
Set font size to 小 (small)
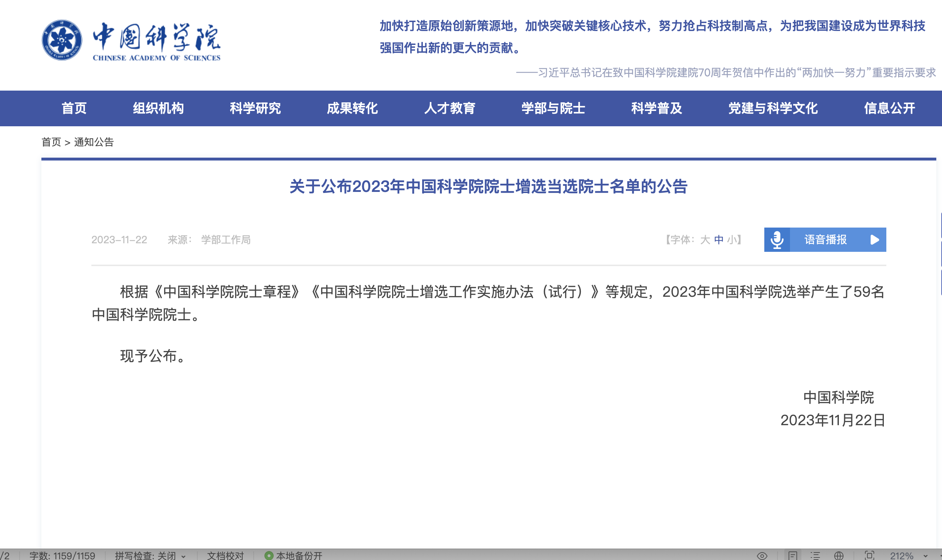pyautogui.click(x=732, y=240)
